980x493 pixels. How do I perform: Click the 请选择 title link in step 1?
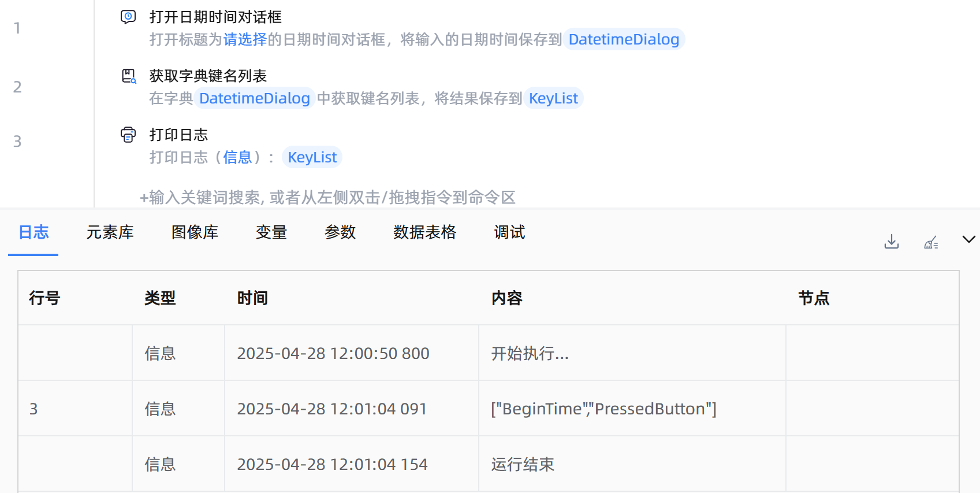pyautogui.click(x=245, y=39)
